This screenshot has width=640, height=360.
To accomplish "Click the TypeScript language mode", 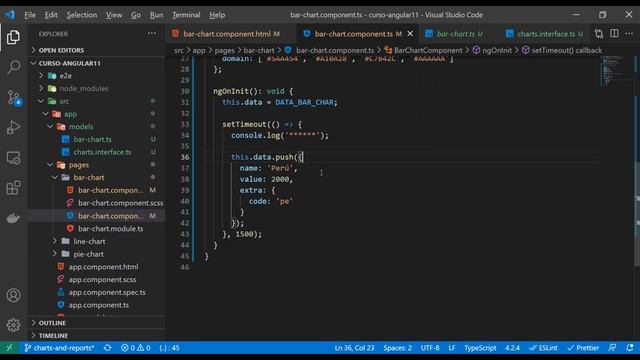I will coord(480,348).
